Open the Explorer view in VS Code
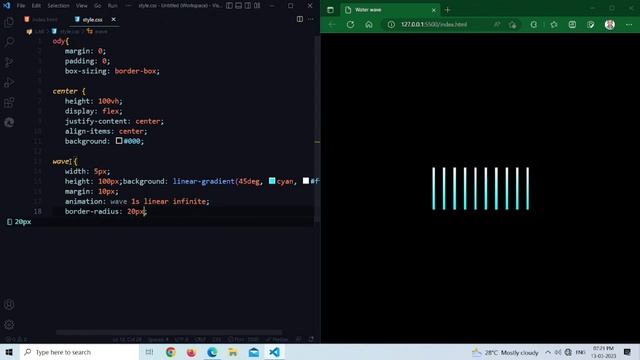Screen dimensions: 640x360 (9, 22)
